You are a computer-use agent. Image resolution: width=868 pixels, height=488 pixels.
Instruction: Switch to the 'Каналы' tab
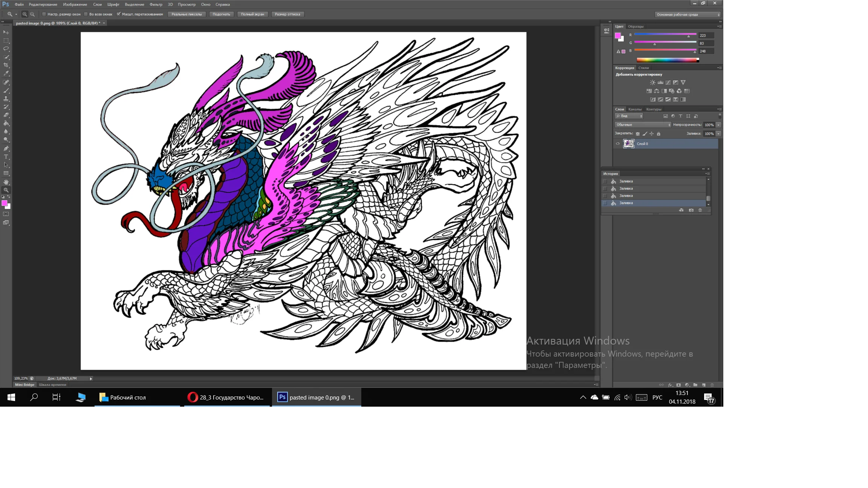pyautogui.click(x=635, y=109)
